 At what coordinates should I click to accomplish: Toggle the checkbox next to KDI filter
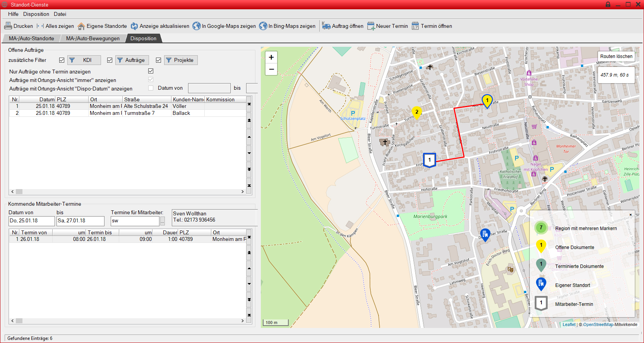tap(62, 60)
